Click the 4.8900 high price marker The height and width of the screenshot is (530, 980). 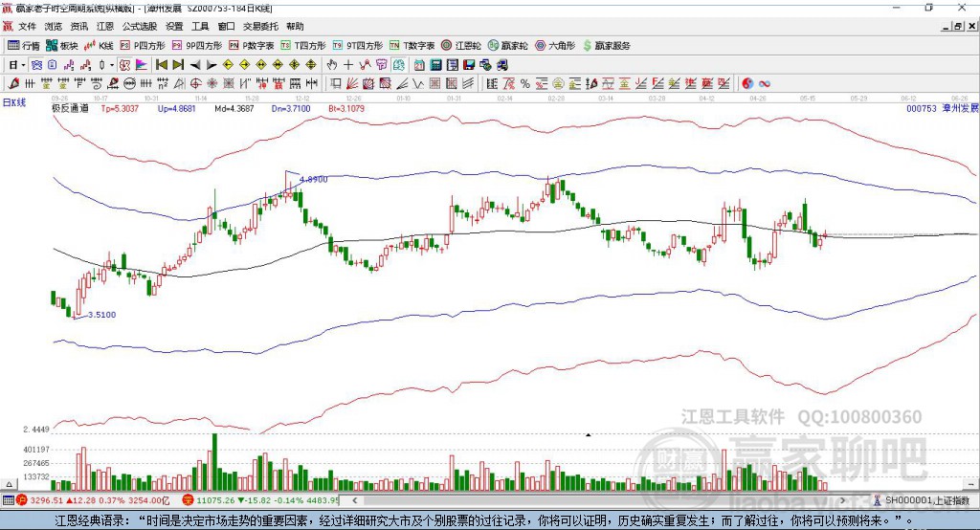[313, 179]
